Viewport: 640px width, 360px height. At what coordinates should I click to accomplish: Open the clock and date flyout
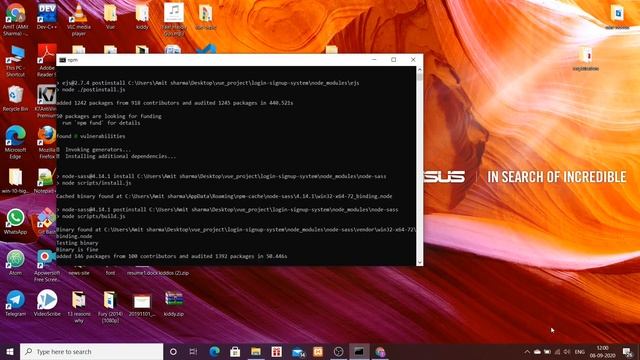click(x=602, y=351)
